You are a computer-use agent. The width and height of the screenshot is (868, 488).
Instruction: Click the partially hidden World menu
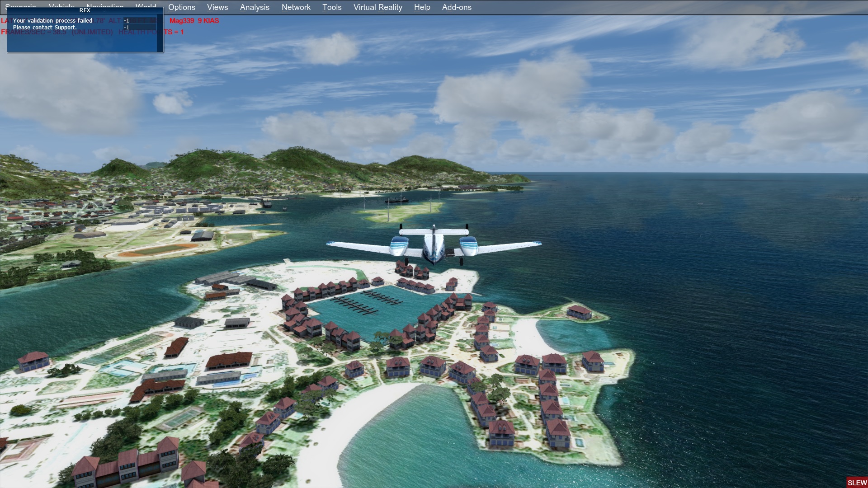(x=146, y=6)
